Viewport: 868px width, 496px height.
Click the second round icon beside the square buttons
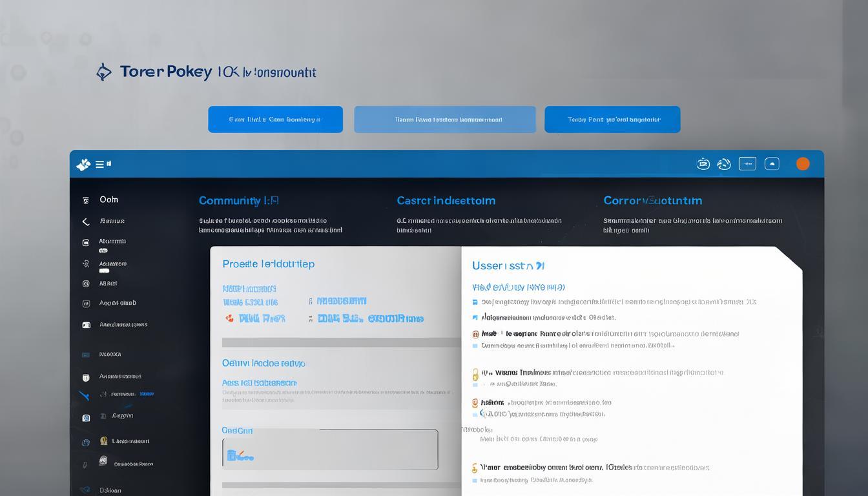point(724,164)
